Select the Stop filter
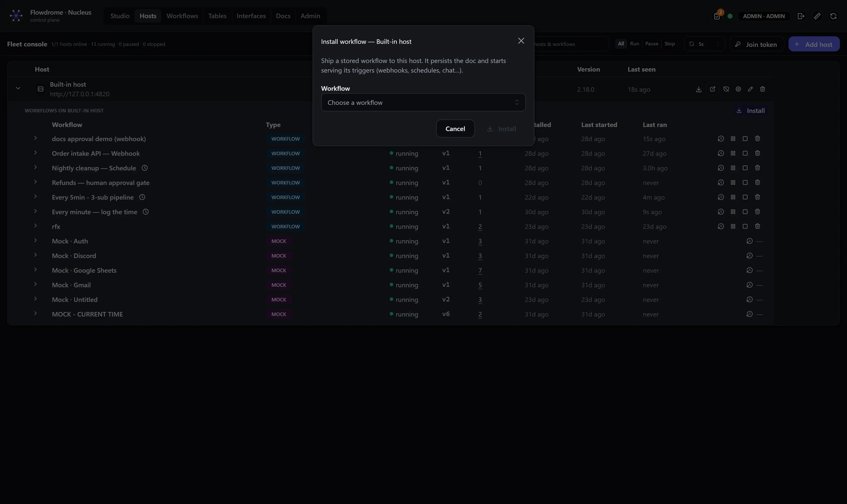 click(x=669, y=44)
